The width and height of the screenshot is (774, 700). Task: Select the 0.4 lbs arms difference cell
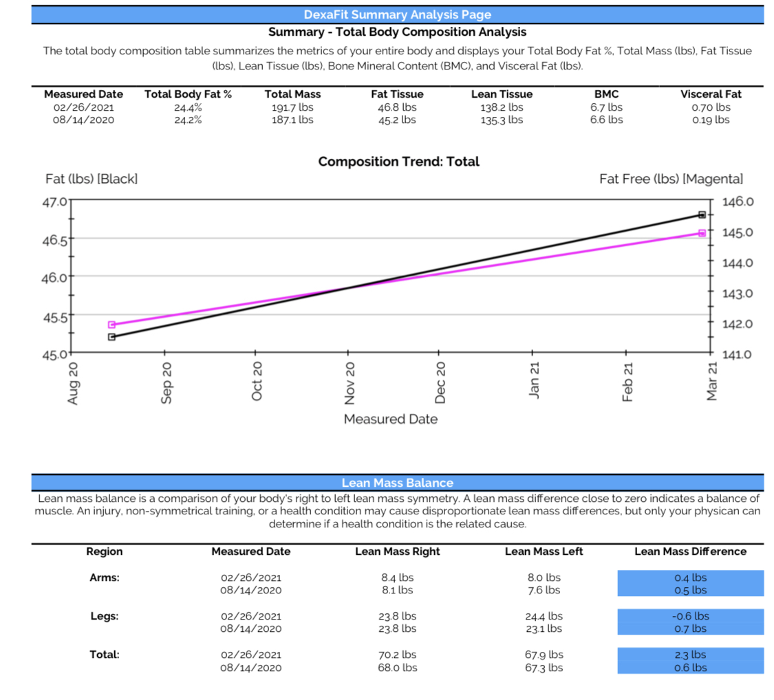coord(691,577)
